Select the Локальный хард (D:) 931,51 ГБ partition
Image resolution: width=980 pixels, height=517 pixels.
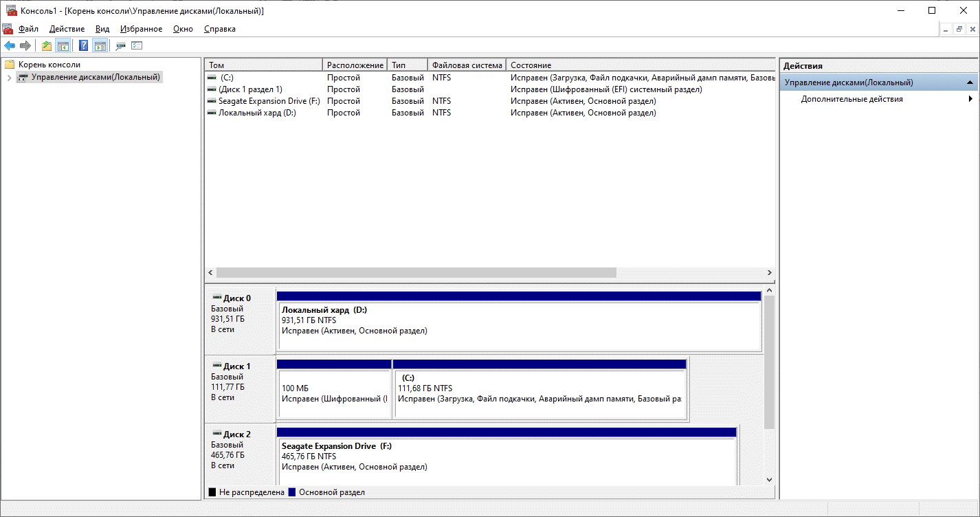point(519,322)
